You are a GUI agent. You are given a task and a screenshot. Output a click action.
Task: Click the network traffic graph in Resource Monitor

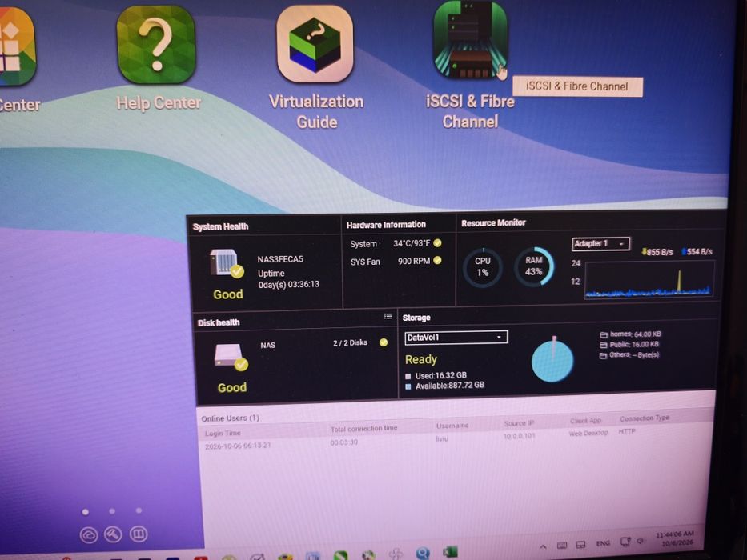pyautogui.click(x=649, y=279)
